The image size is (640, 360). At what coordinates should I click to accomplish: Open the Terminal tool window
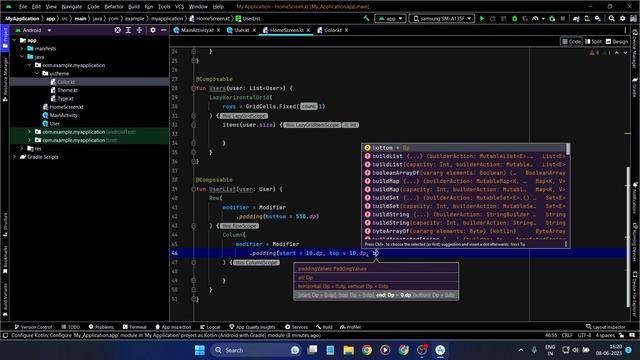point(135,327)
